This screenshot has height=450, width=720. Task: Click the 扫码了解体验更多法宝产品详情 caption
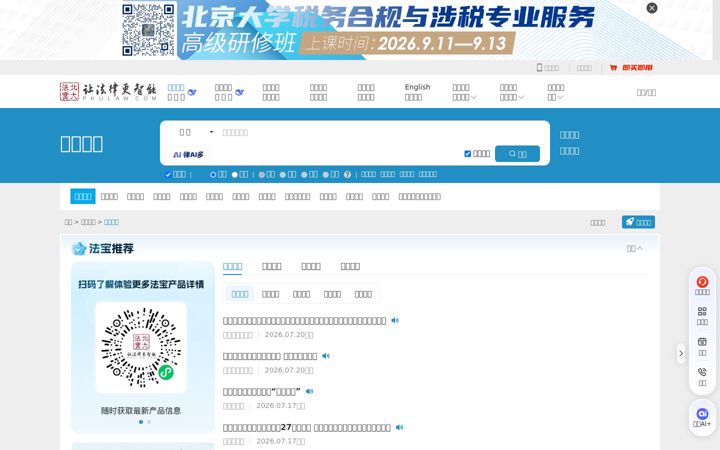pos(141,284)
